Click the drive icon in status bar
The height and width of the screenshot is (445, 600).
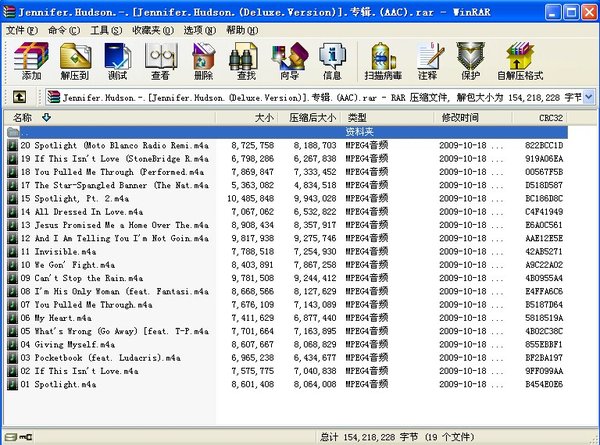(x=11, y=437)
